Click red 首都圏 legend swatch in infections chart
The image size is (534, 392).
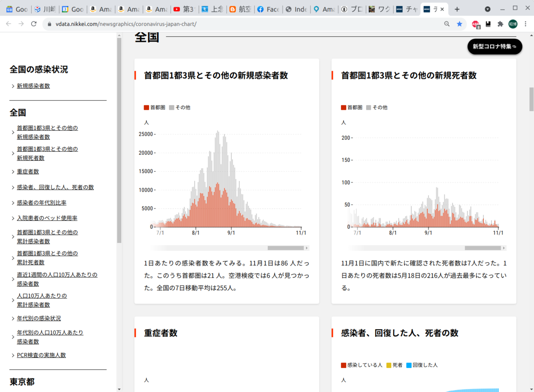[x=146, y=107]
